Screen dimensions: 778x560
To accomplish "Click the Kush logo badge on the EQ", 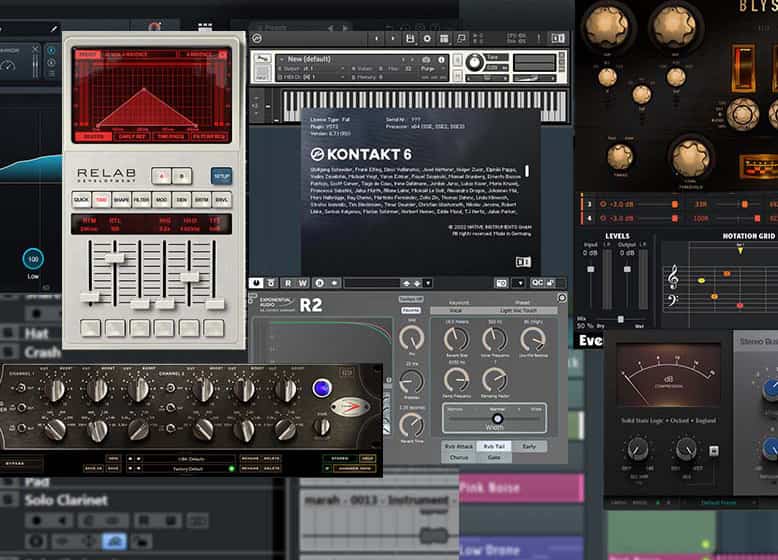I will (x=350, y=407).
